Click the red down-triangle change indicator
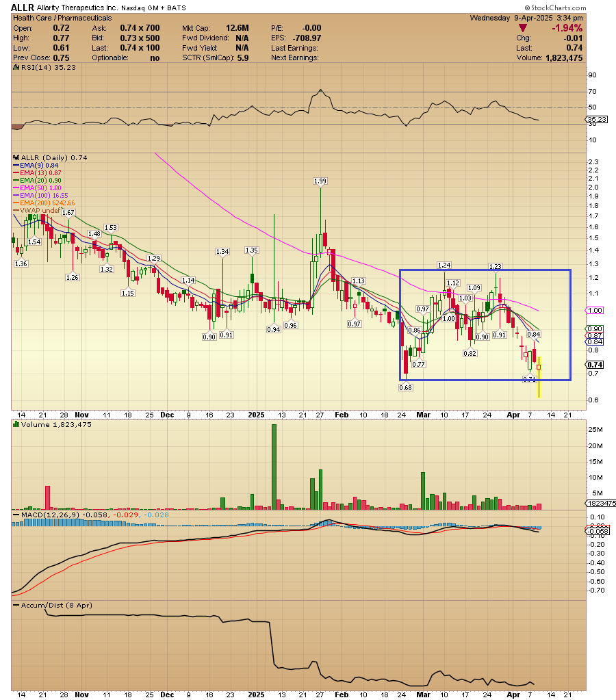This screenshot has width=616, height=700. click(522, 29)
